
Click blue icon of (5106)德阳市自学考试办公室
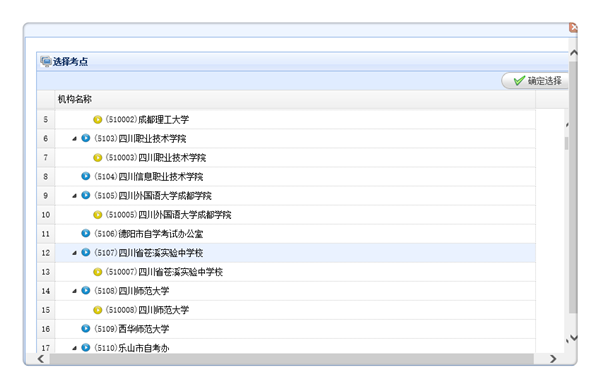[86, 233]
